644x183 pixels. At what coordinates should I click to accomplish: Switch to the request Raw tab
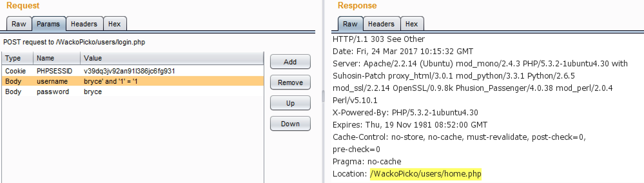[x=19, y=24]
